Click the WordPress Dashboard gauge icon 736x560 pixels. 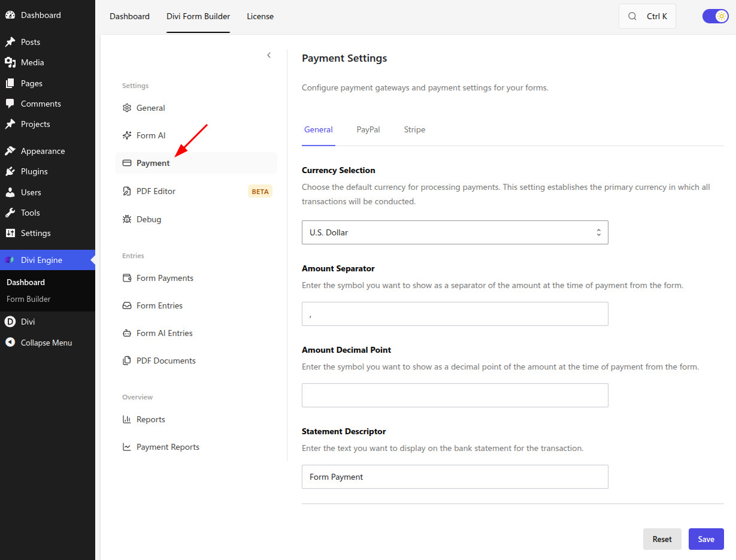10,15
